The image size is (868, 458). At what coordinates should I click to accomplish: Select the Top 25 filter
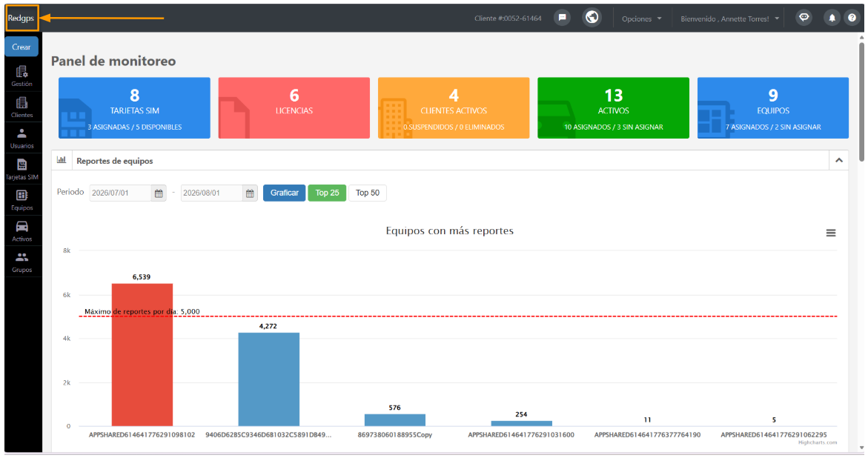click(x=327, y=193)
